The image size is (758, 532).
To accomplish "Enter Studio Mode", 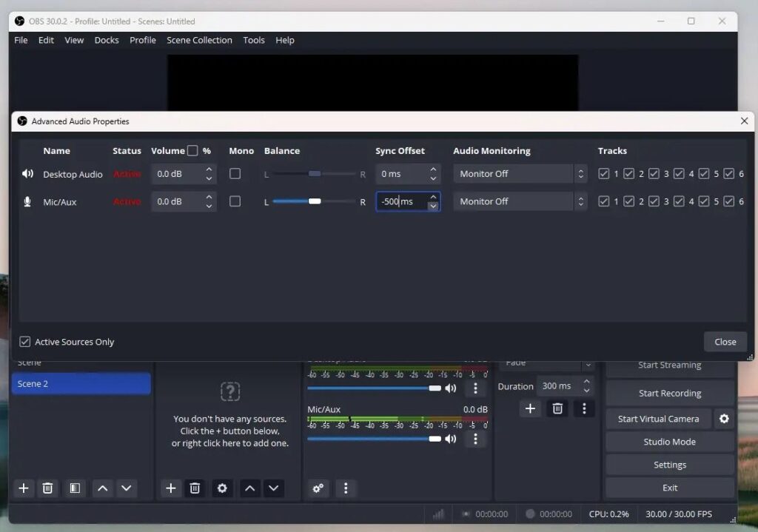I will pyautogui.click(x=669, y=442).
